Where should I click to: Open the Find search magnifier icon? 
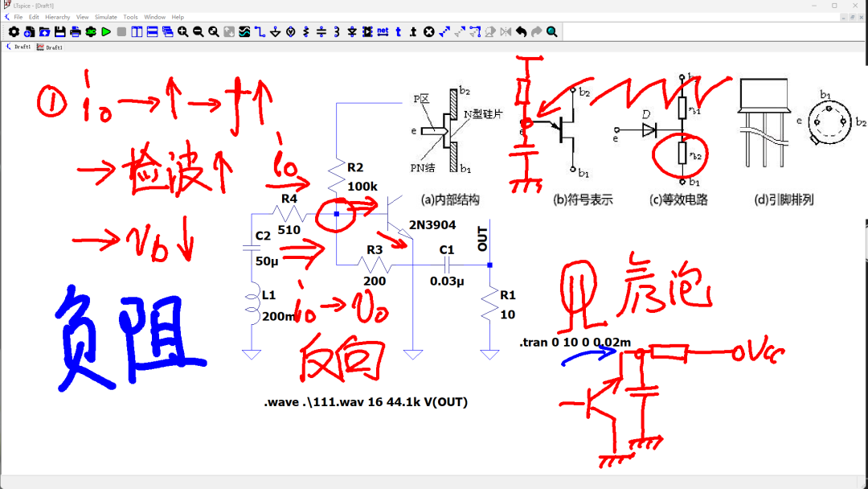(x=552, y=32)
